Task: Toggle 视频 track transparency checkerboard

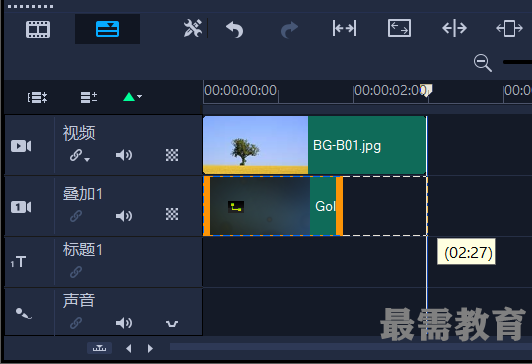Action: click(172, 155)
